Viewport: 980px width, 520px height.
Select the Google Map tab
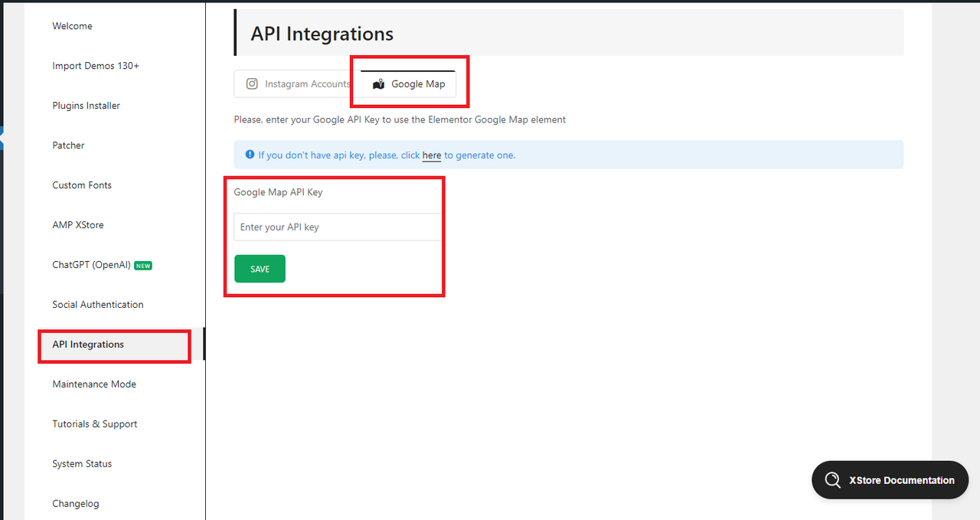coord(408,84)
